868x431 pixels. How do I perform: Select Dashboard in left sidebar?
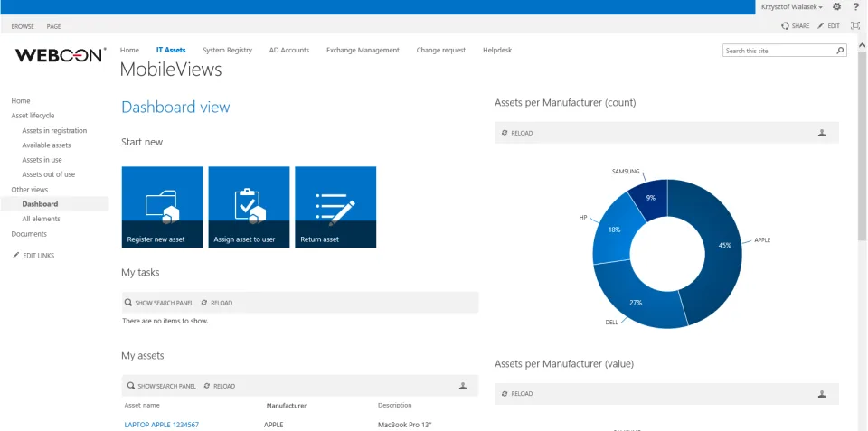pyautogui.click(x=40, y=204)
